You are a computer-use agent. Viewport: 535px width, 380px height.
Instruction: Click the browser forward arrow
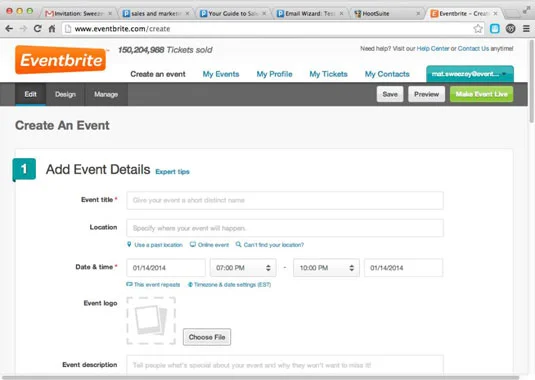click(23, 29)
